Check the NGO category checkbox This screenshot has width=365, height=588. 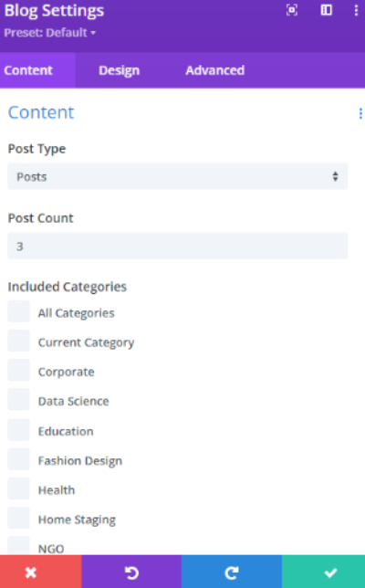tap(19, 546)
